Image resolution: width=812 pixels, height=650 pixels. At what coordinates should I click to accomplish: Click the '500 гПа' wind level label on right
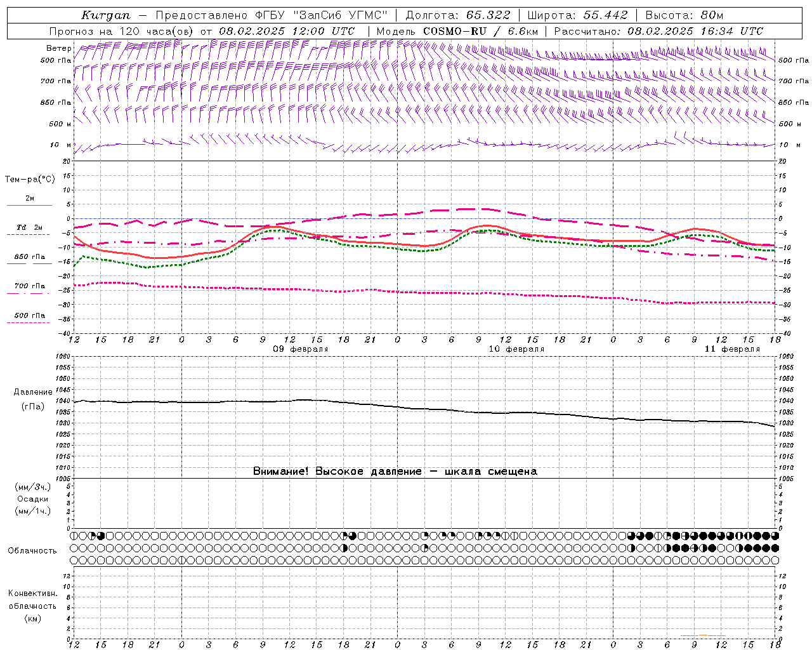(x=794, y=60)
